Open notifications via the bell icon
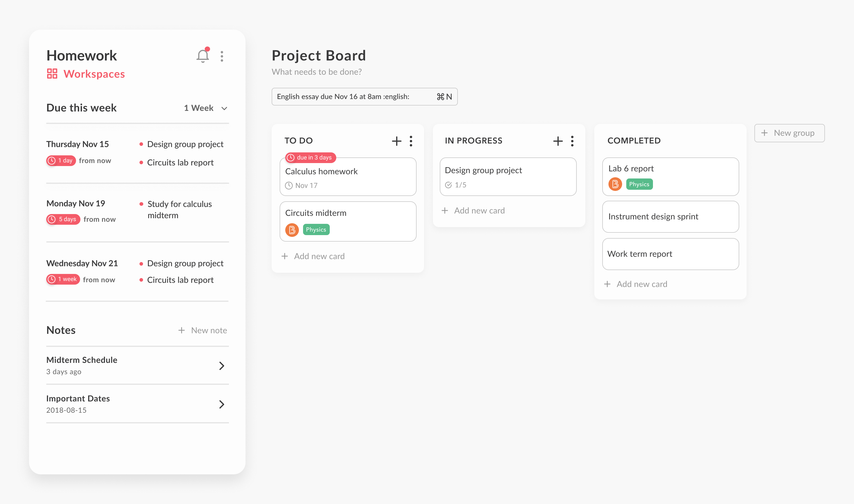The image size is (854, 504). click(x=202, y=56)
